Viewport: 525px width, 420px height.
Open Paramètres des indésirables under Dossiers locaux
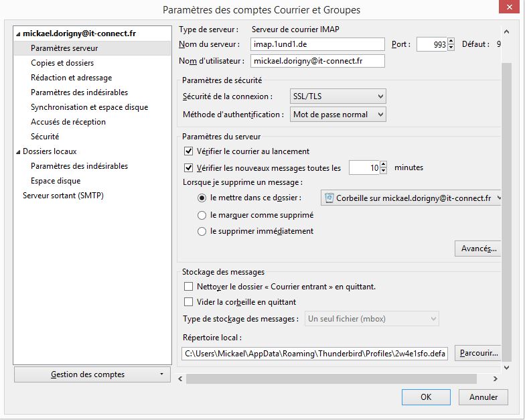tap(79, 166)
